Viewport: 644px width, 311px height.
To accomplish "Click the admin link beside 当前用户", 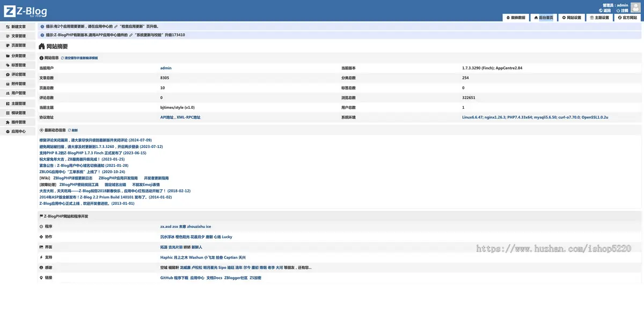I will (x=166, y=68).
